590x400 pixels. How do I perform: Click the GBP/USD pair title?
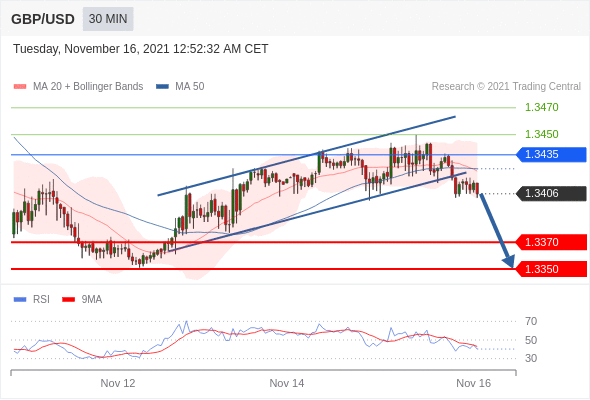tap(43, 19)
